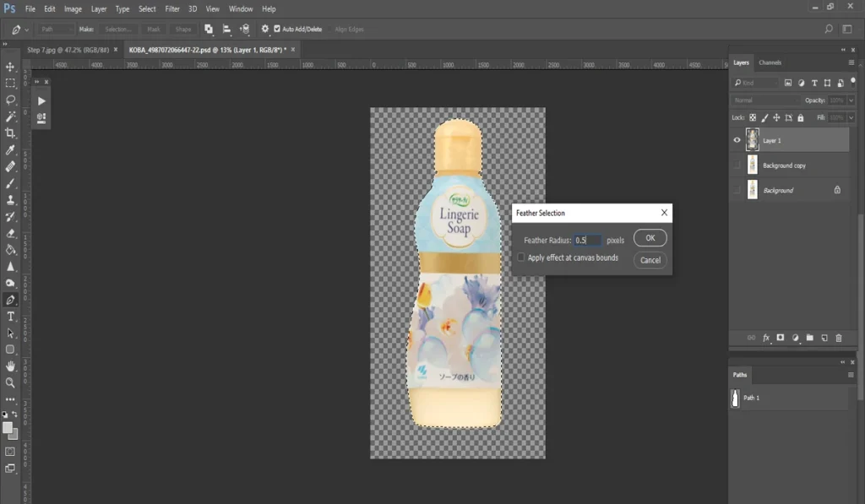Swap foreground and background colors icon
This screenshot has height=504, width=865.
point(15,415)
